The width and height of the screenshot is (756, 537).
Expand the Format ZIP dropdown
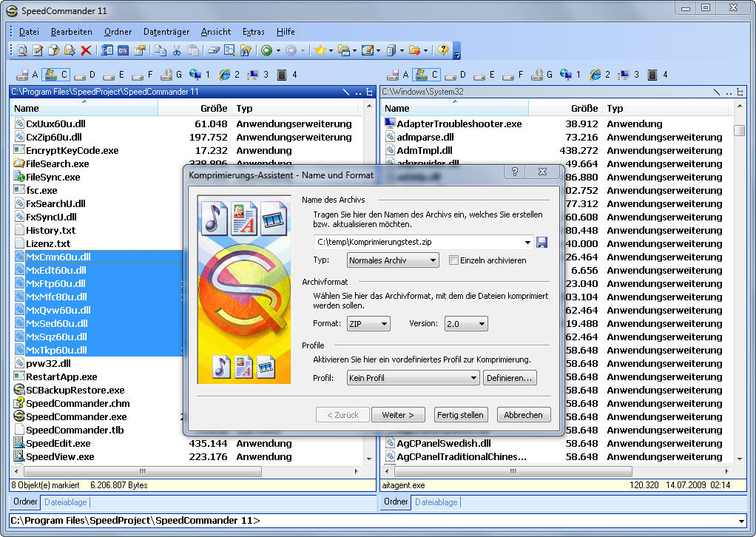368,324
